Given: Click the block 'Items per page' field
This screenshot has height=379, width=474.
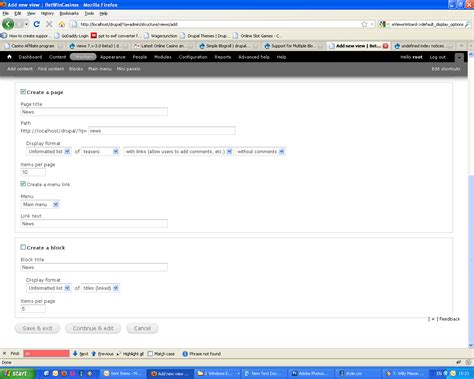Looking at the screenshot, I should click(33, 309).
